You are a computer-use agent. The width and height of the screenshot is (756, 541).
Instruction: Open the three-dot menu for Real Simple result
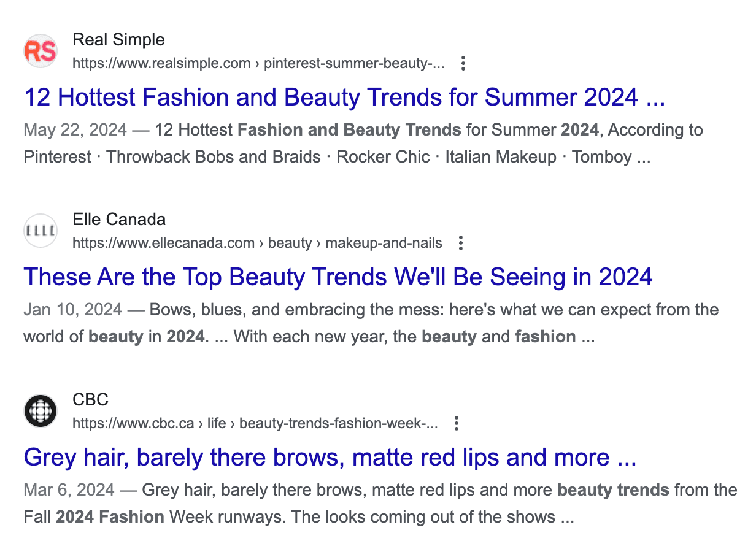(463, 63)
